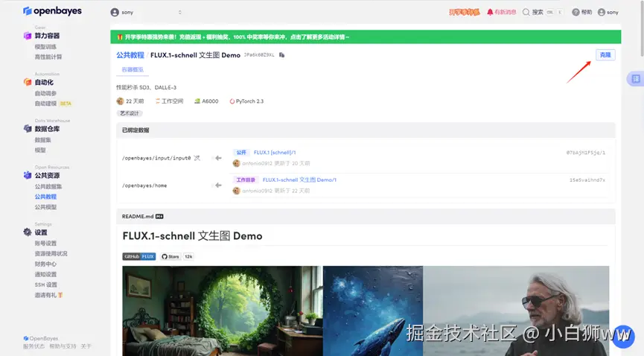Click the 07bAjM1FSjq/1 ID text
644x356 pixels.
tap(586, 153)
